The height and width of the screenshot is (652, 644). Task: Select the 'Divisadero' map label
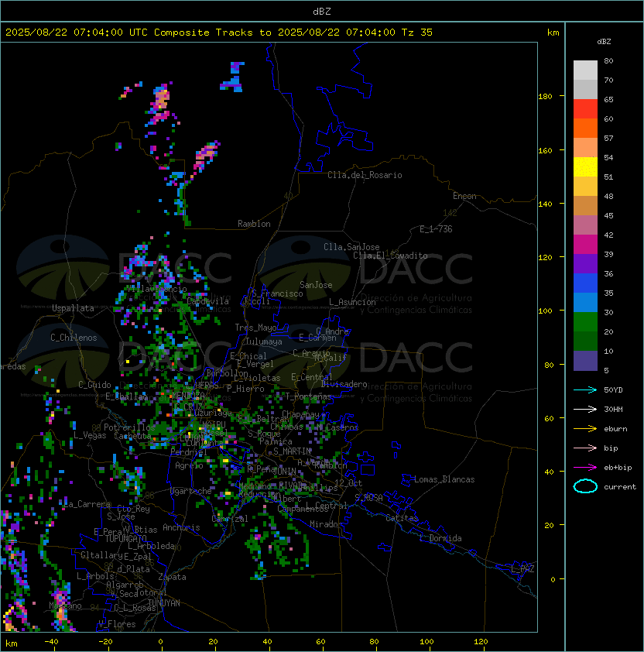pos(344,384)
